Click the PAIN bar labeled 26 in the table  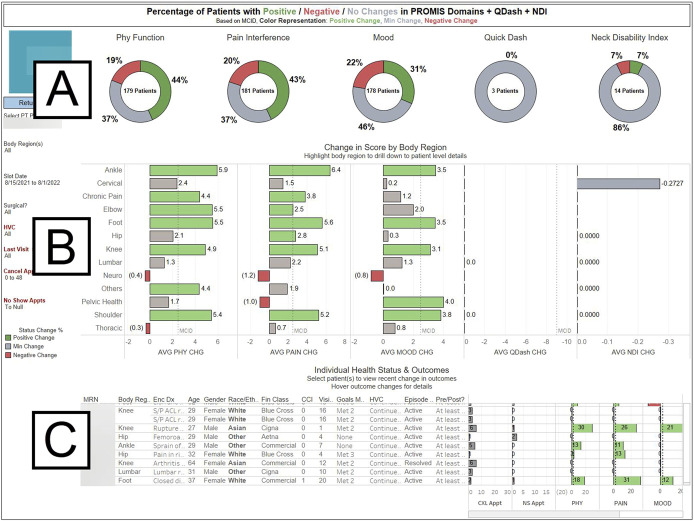point(625,428)
